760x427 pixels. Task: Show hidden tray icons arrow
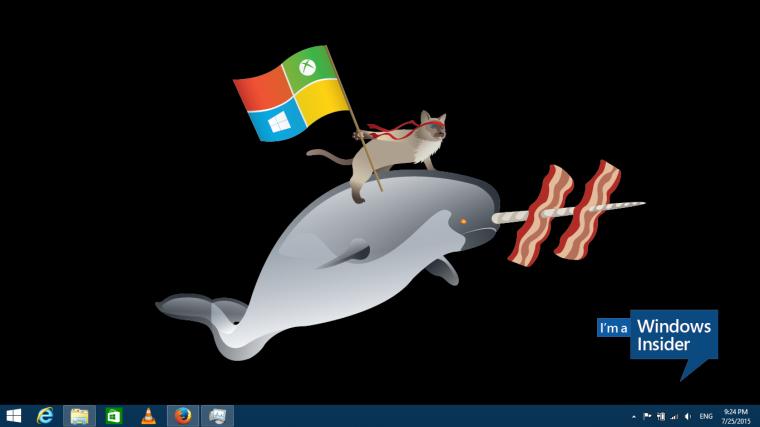tap(633, 416)
